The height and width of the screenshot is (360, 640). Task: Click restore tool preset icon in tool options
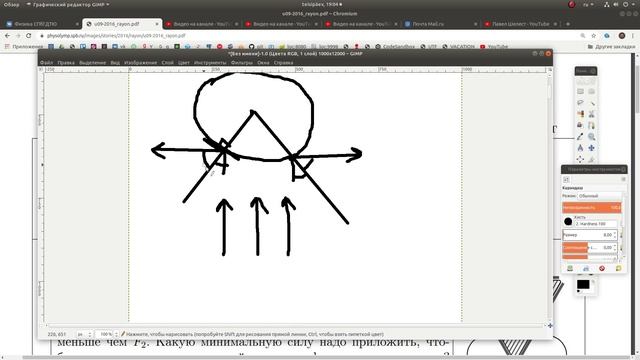[x=586, y=268]
